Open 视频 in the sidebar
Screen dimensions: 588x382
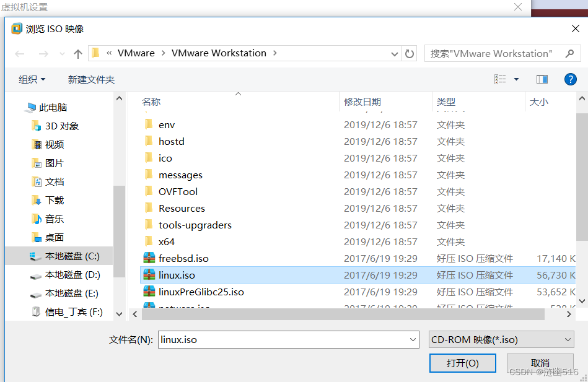click(x=48, y=145)
